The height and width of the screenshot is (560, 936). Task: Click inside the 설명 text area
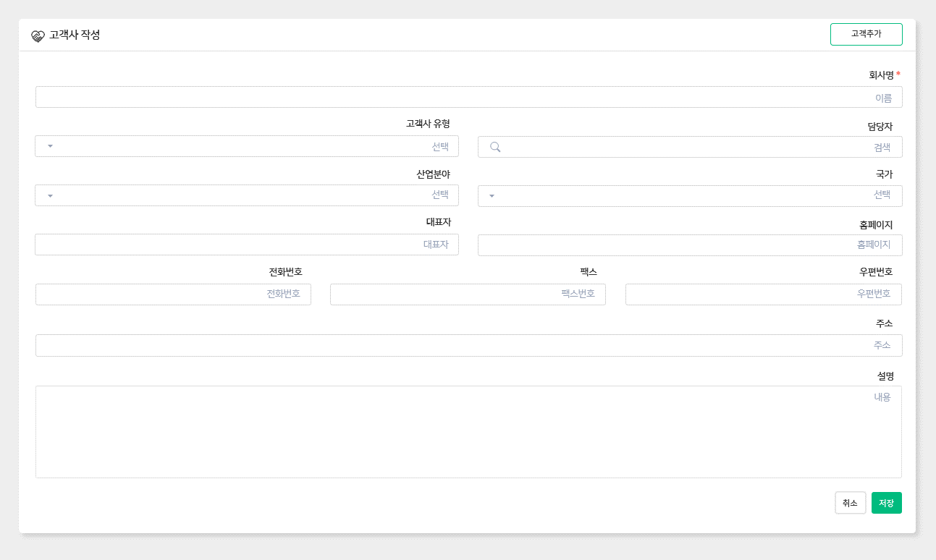[468, 432]
